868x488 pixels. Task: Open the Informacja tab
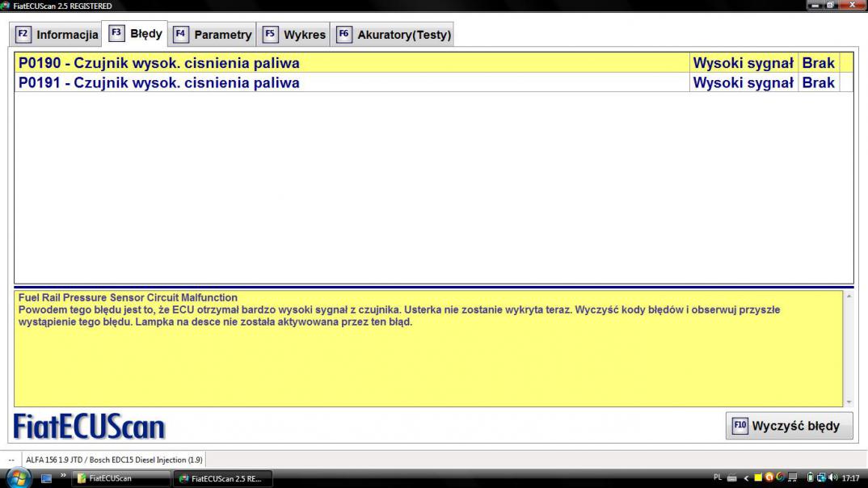[56, 34]
